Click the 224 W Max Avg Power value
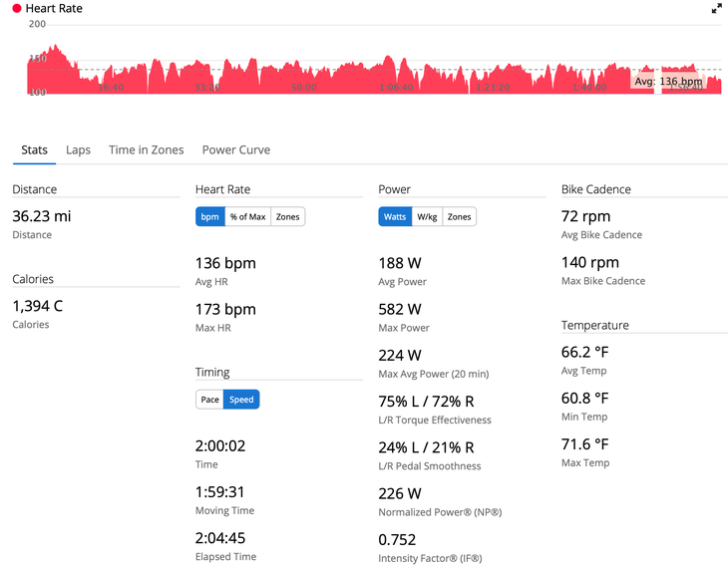Viewport: 728px width, 568px height. [x=400, y=355]
